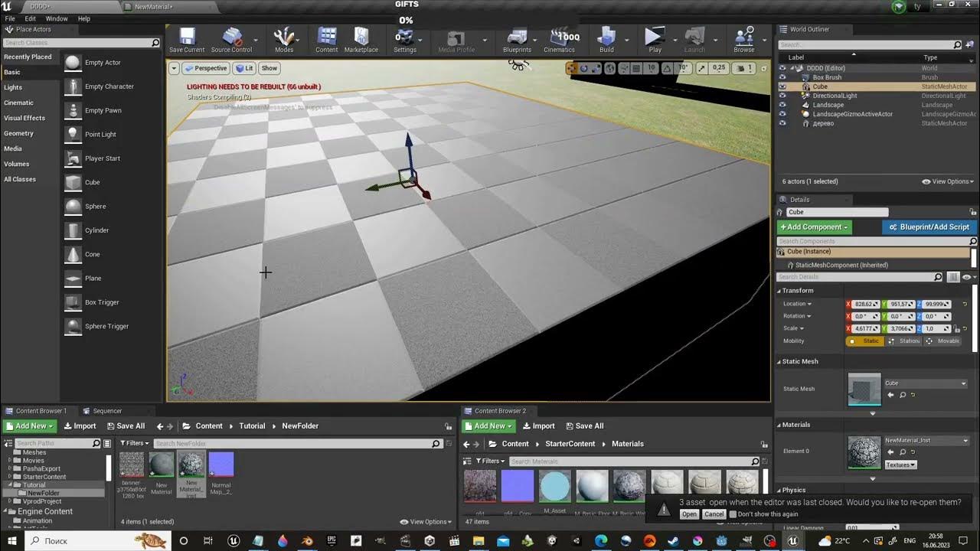The height and width of the screenshot is (551, 980).
Task: Click the Add Component button
Action: (x=814, y=227)
